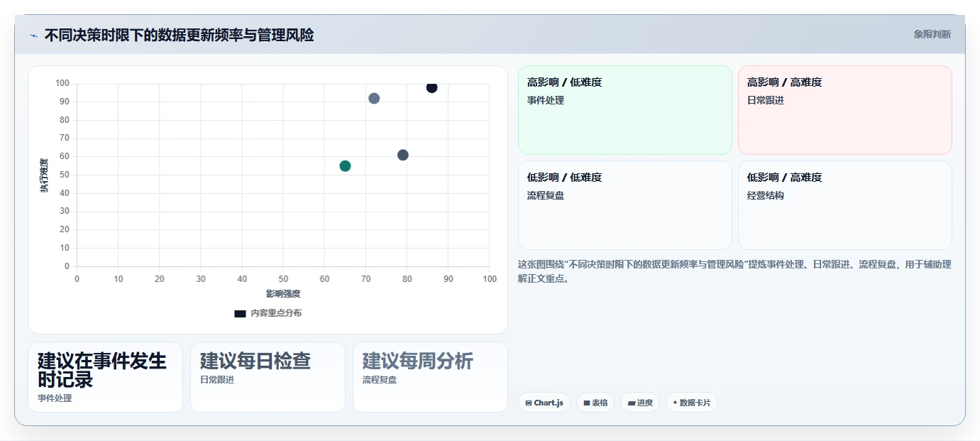The image size is (980, 441).
Task: Open the 高影响 / 高难度 quadrant card
Action: (x=844, y=110)
